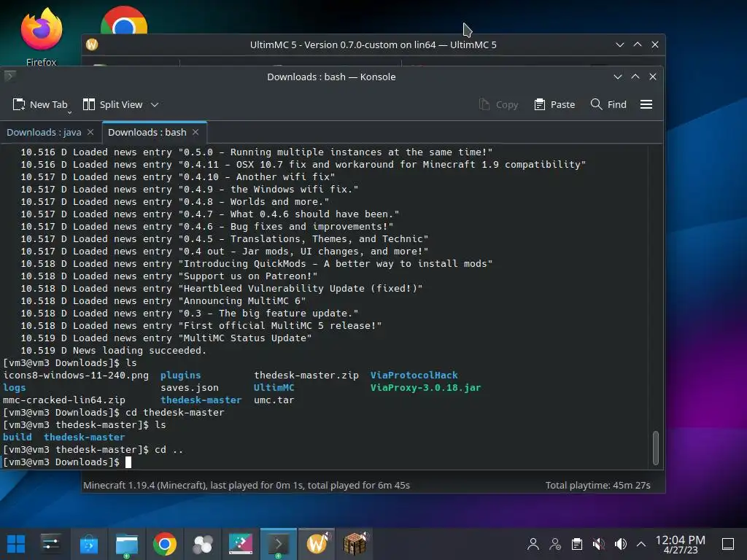Maximize the Konsole window
The image size is (747, 560).
pos(635,77)
